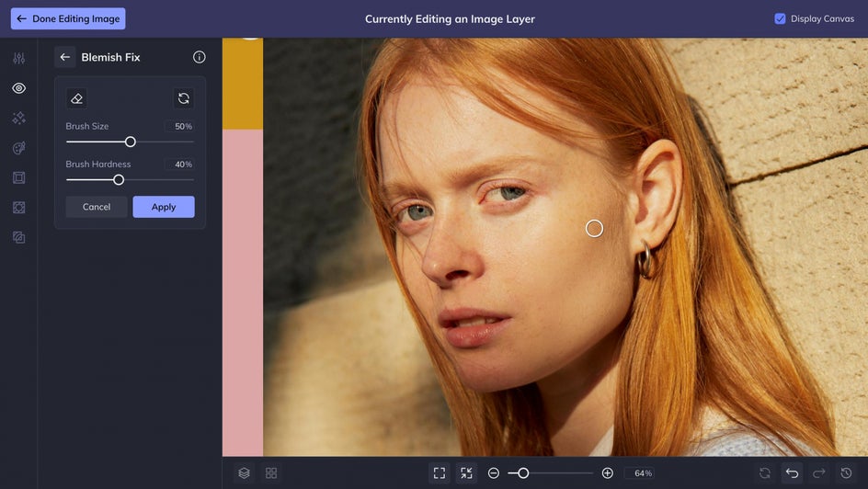The width and height of the screenshot is (868, 489).
Task: Click the 64% zoom value field
Action: 640,473
